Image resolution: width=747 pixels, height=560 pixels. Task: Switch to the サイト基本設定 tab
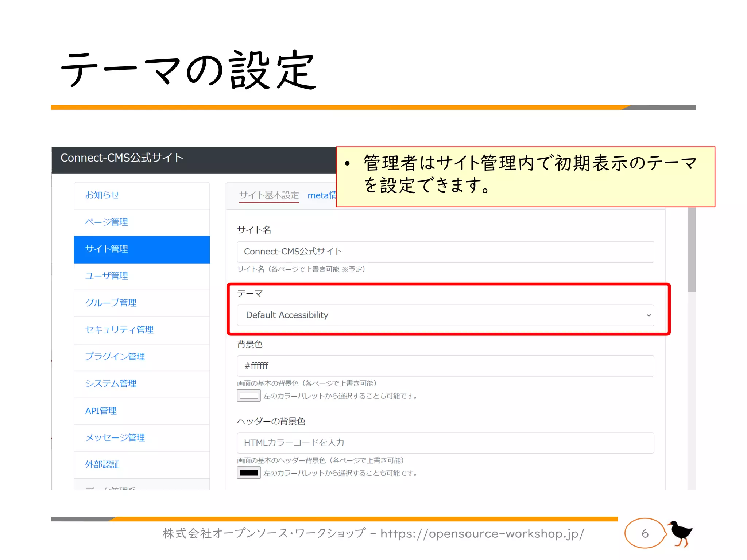269,195
